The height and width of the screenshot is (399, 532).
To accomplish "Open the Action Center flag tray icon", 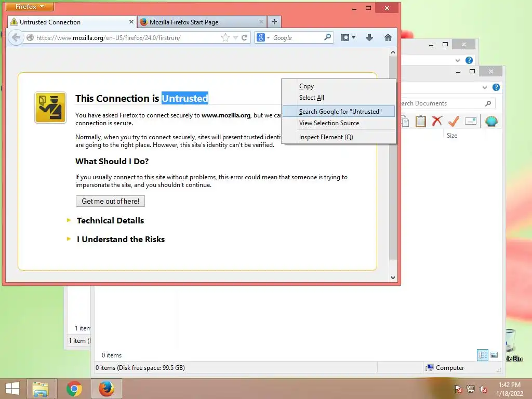I will (x=458, y=389).
